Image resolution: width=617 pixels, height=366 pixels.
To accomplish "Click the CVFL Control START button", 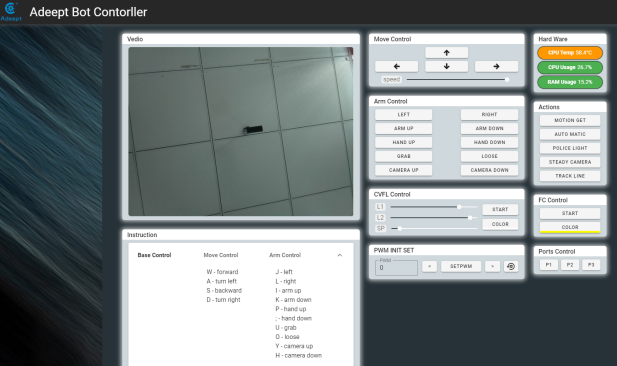I will [x=500, y=209].
